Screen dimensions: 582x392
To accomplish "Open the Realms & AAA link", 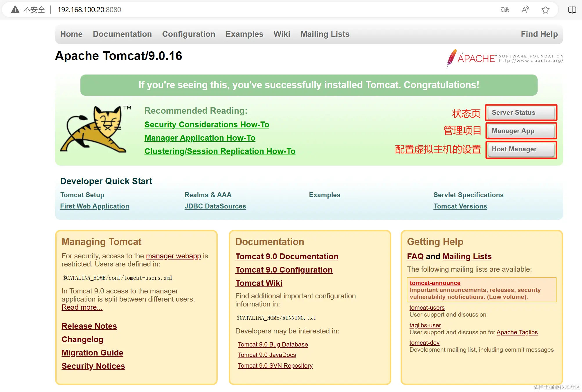I will coord(208,195).
